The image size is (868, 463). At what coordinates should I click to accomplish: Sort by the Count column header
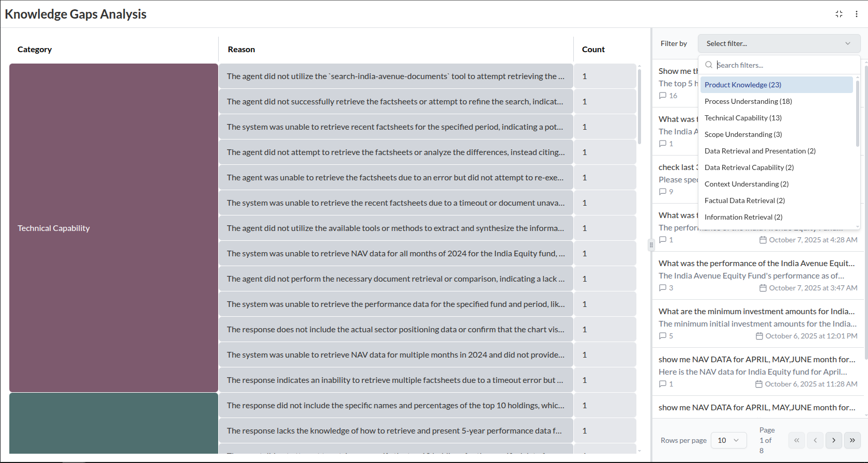tap(593, 50)
